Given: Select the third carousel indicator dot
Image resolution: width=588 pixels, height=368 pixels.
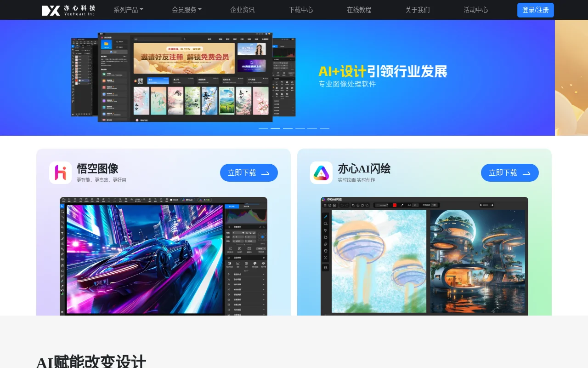Looking at the screenshot, I should [x=287, y=127].
